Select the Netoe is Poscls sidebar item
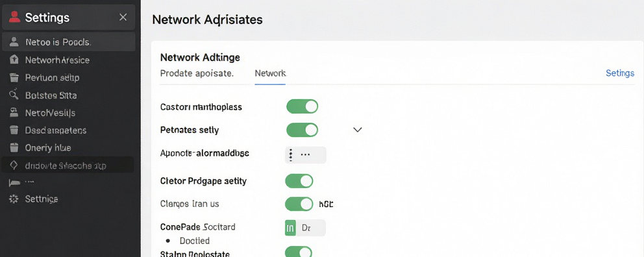 click(x=69, y=42)
